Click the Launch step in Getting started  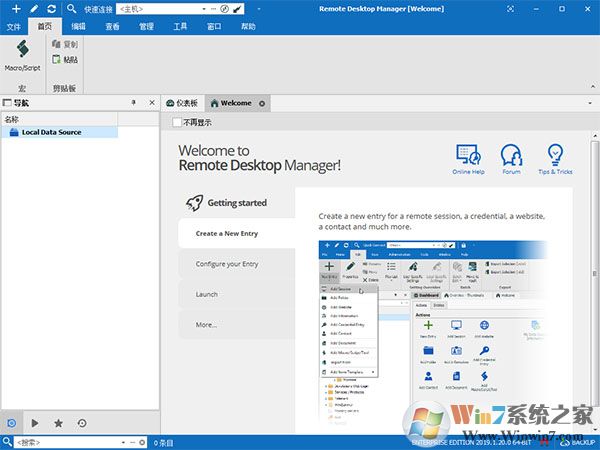tap(207, 294)
